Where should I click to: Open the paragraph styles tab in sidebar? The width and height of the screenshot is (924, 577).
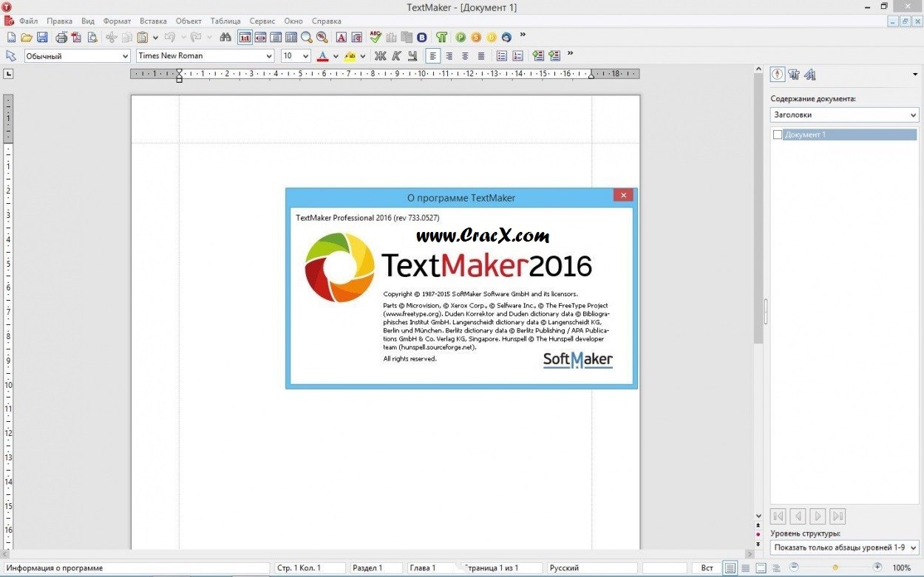point(794,74)
